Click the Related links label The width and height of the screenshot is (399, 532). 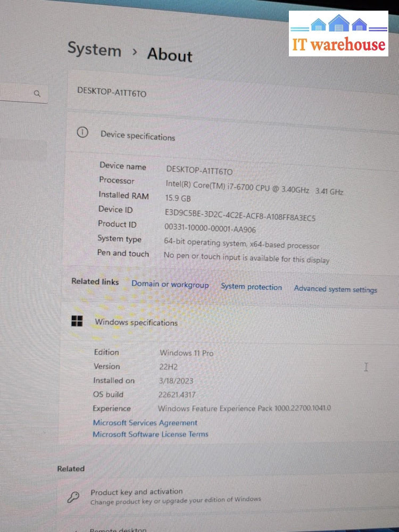[x=95, y=281]
